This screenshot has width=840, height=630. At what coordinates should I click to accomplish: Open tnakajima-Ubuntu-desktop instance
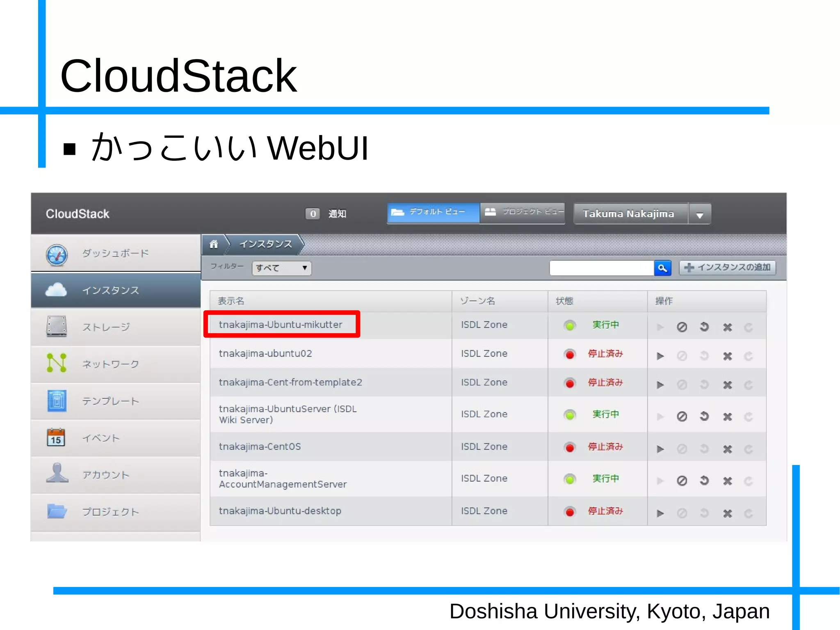(280, 511)
